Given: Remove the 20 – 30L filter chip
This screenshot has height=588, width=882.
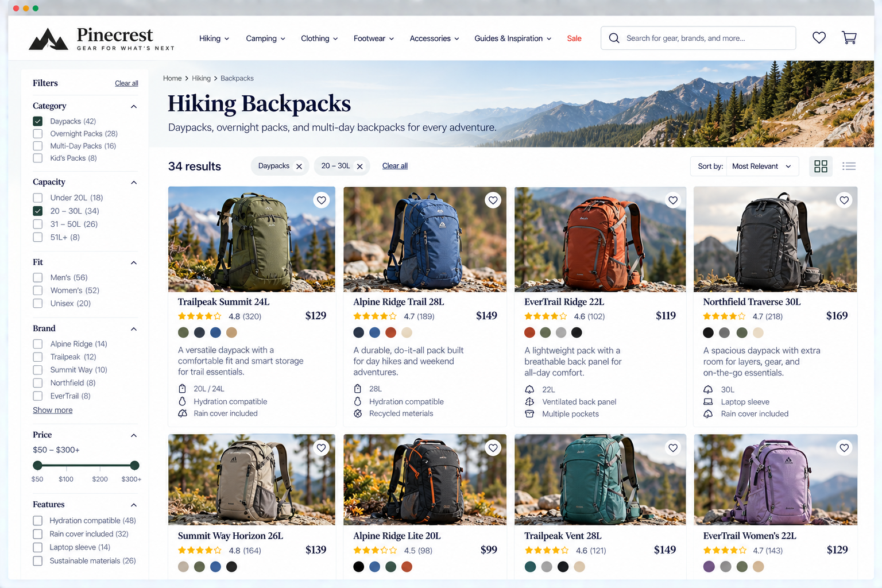Looking at the screenshot, I should point(360,166).
